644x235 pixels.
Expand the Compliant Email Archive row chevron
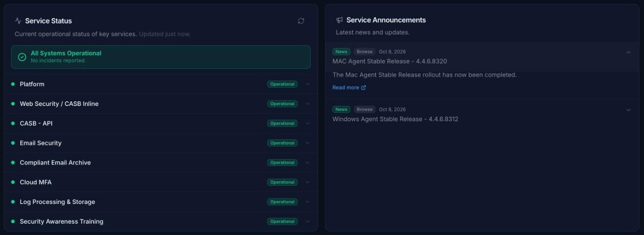coord(308,163)
